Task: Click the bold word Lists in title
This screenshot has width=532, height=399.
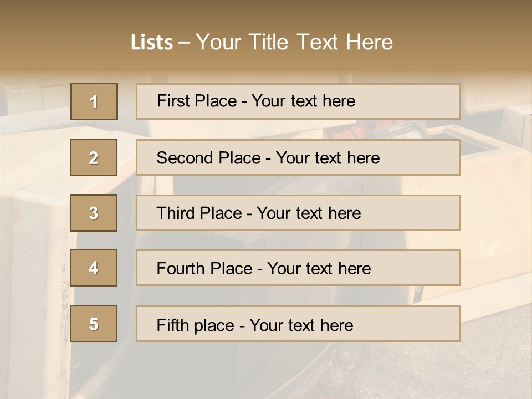Action: [152, 43]
